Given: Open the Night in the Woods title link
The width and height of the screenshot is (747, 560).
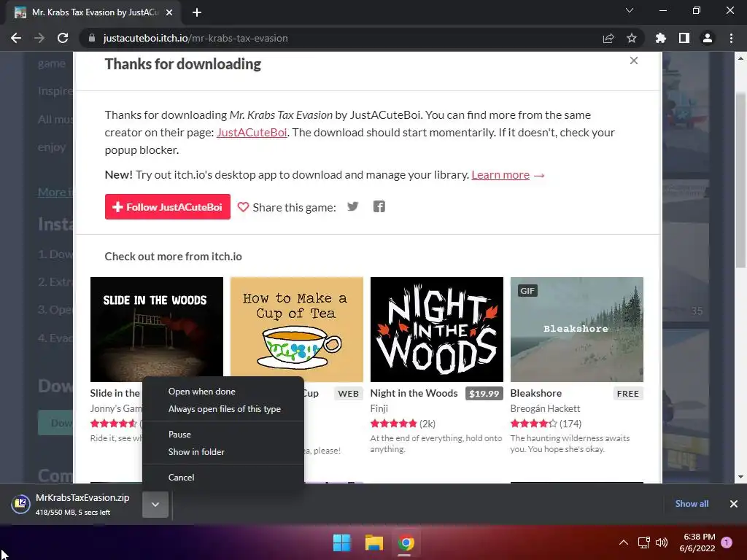Looking at the screenshot, I should point(414,393).
